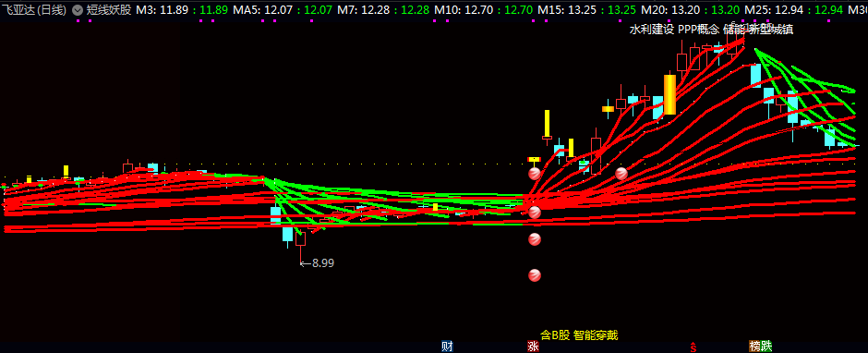Select the tall yellow candlestick before the peak
This screenshot has width=868, height=353.
(x=669, y=94)
